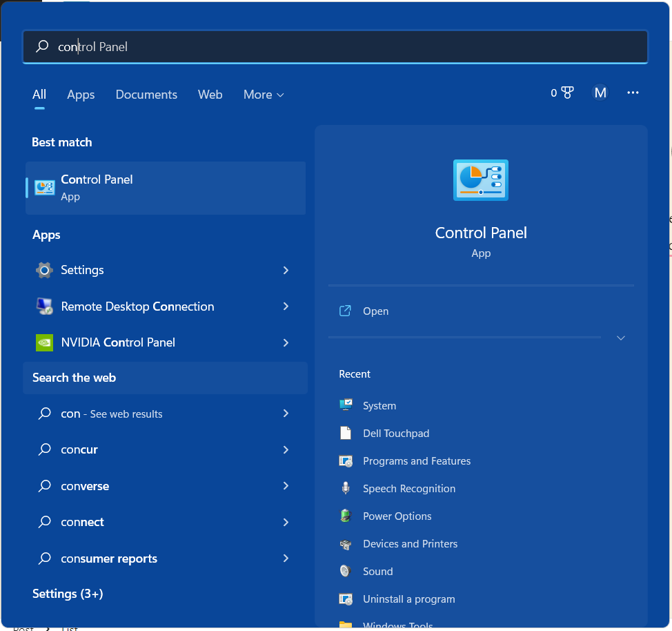
Task: Open Sound from the Recent list
Action: point(377,572)
